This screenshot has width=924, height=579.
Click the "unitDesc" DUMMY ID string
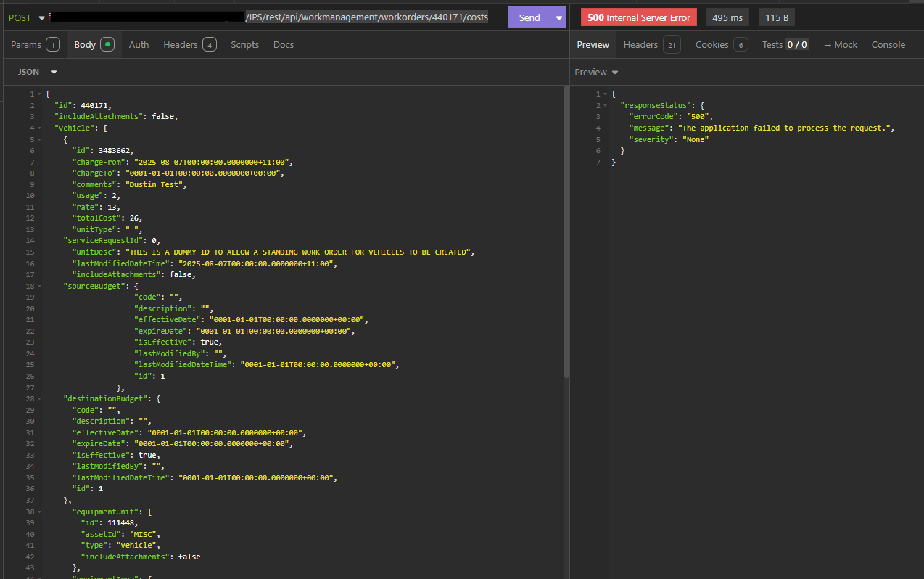(300, 252)
